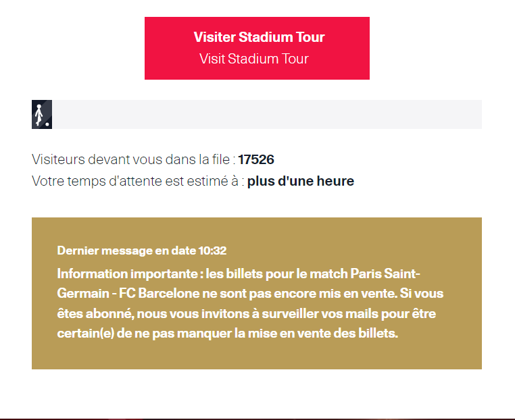Click the 'Dernier message en date' heading
Image resolution: width=515 pixels, height=420 pixels.
(x=126, y=251)
